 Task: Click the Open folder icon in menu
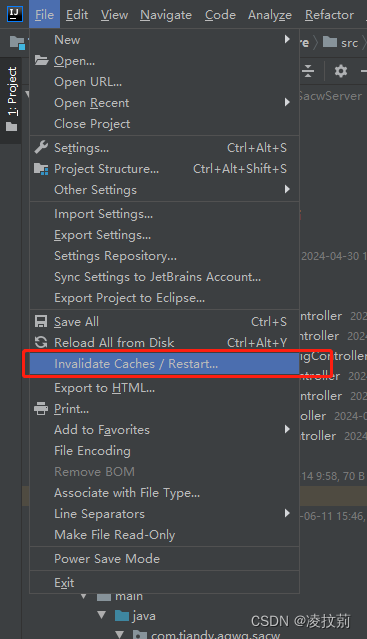point(41,61)
